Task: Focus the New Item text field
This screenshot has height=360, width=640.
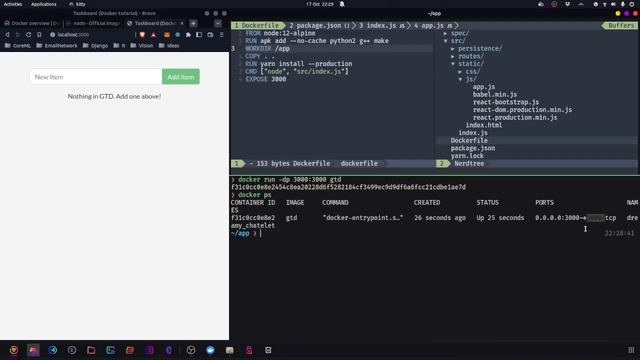Action: tap(96, 77)
